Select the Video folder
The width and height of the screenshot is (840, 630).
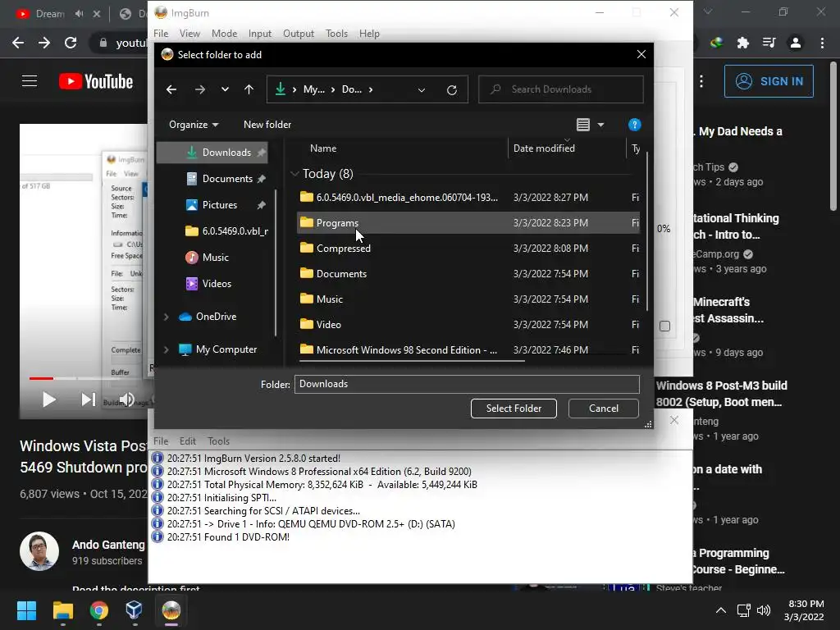(x=468, y=325)
